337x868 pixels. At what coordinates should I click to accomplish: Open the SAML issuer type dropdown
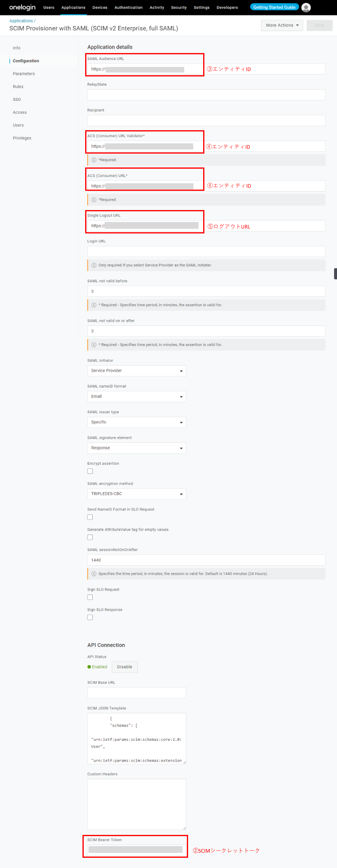click(137, 422)
